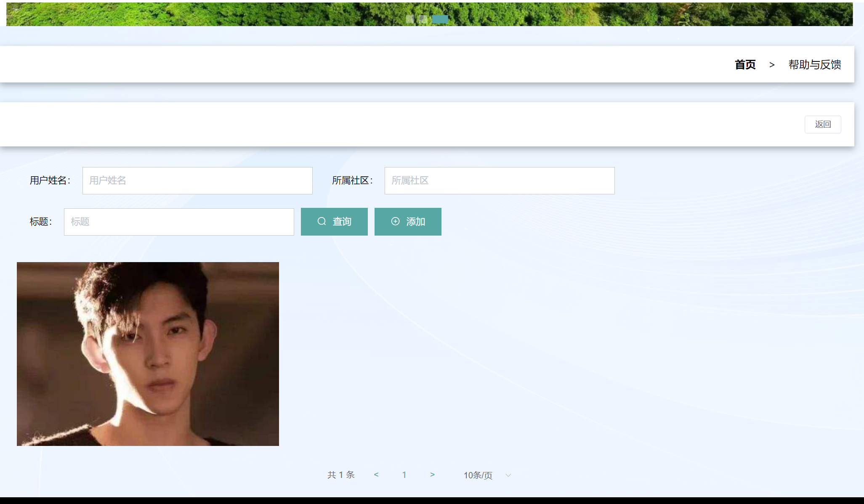Click the 返回 button
The image size is (864, 504).
(x=823, y=124)
